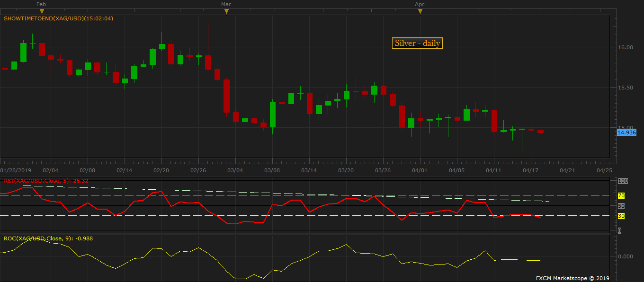The width and height of the screenshot is (644, 282).
Task: Click the Feb month marker triangle
Action: point(42,11)
